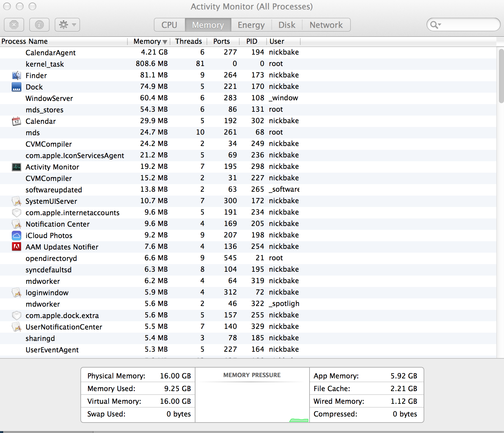Select the Memory tab
Screen dimensions: 504x433
tap(208, 25)
